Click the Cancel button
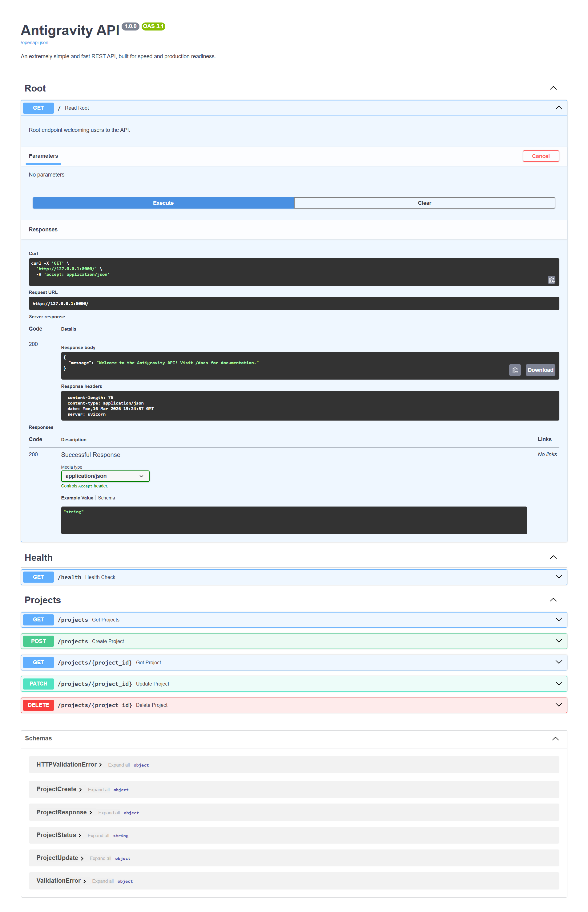The height and width of the screenshot is (912, 588). point(541,156)
